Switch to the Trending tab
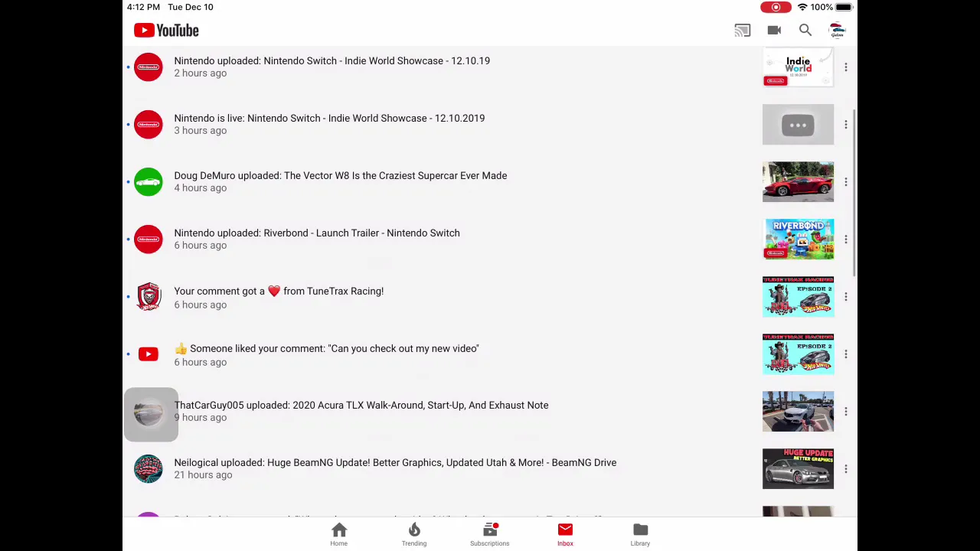 click(414, 534)
